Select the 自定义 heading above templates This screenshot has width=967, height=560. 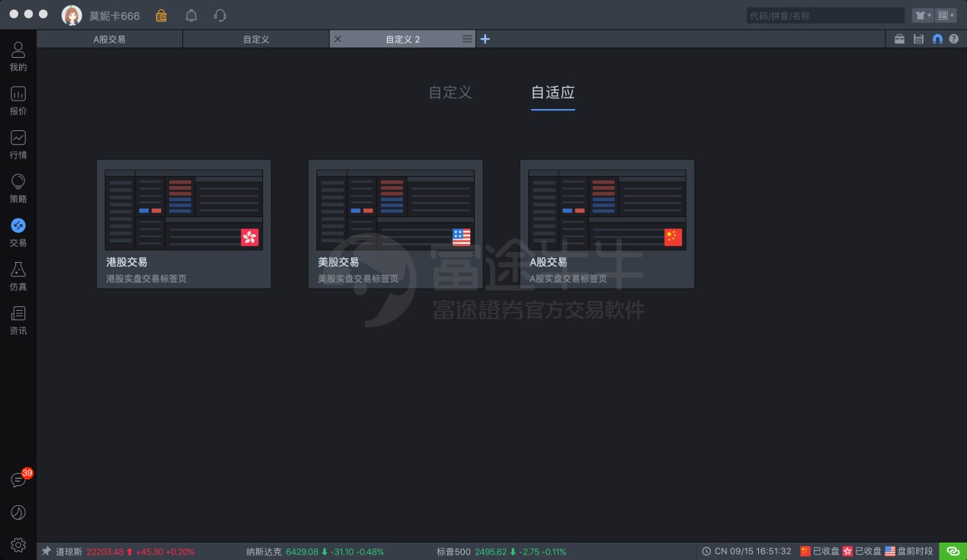point(450,92)
